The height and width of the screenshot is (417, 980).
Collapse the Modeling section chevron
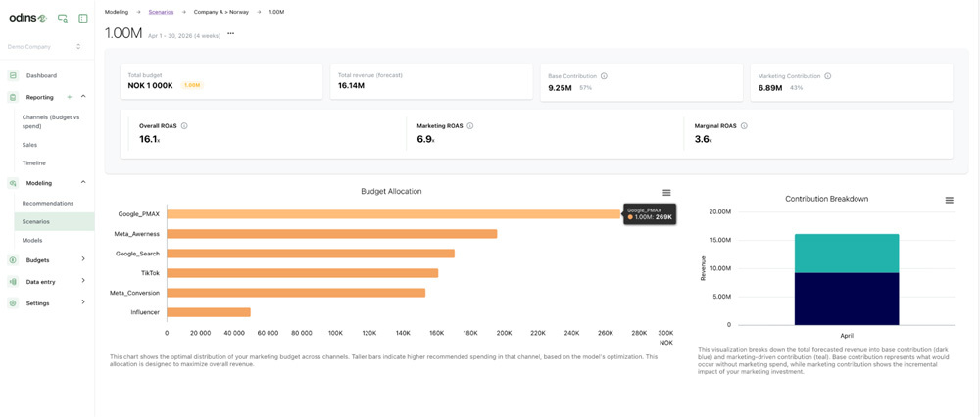[83, 183]
